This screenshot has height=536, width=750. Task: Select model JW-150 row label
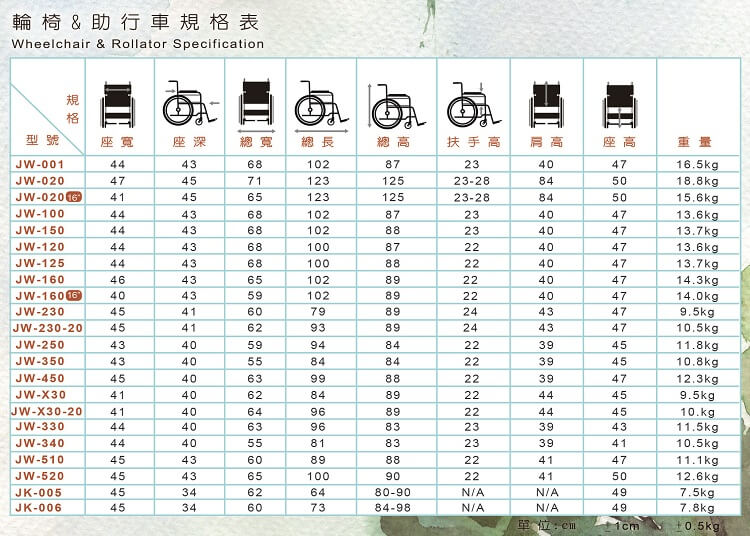40,230
